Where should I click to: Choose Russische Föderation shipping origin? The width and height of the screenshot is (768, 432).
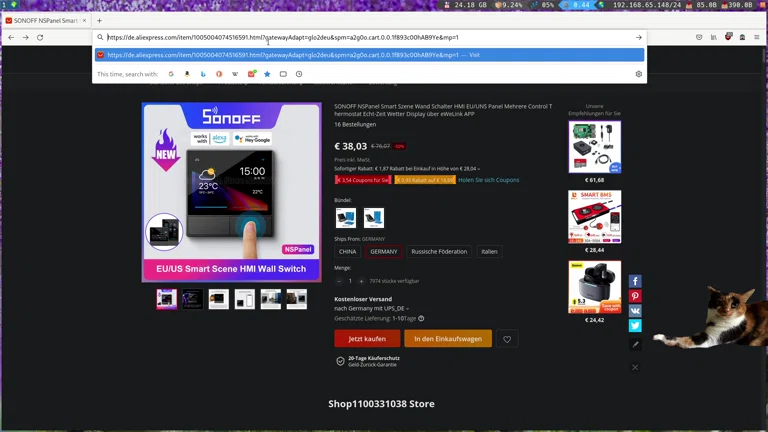(439, 251)
